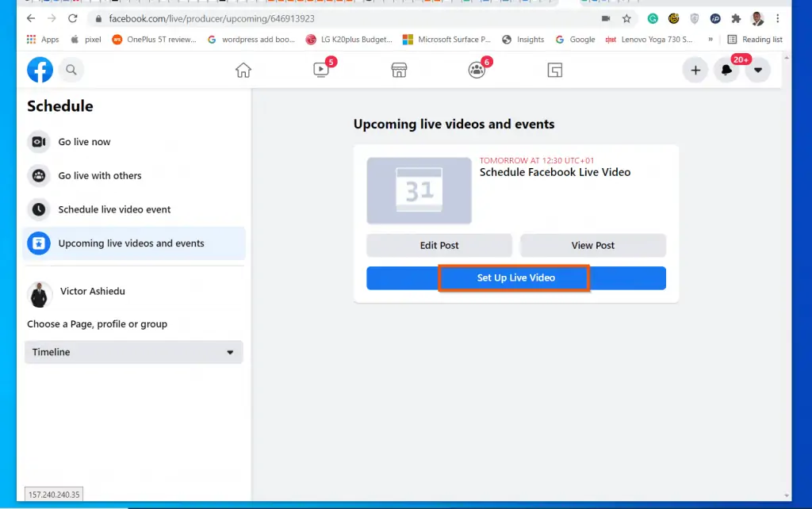Open the LG K20plus Budget bookmark
The image size is (812, 509).
(x=349, y=40)
